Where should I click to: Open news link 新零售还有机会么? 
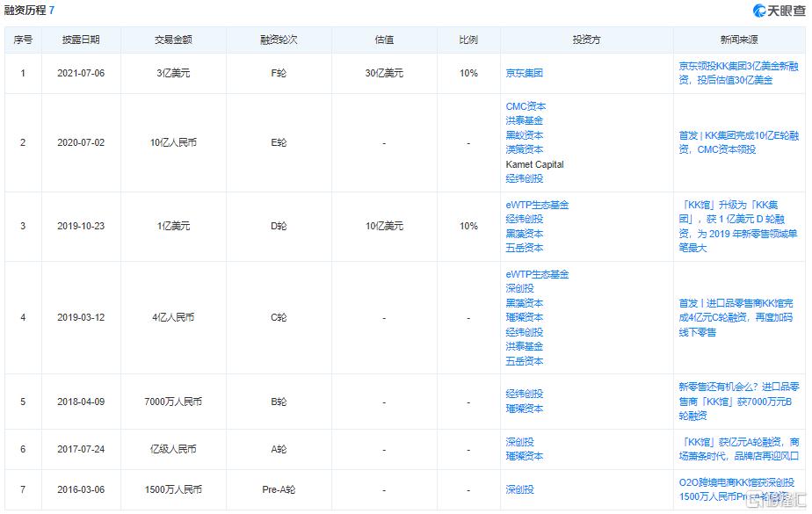(x=739, y=402)
